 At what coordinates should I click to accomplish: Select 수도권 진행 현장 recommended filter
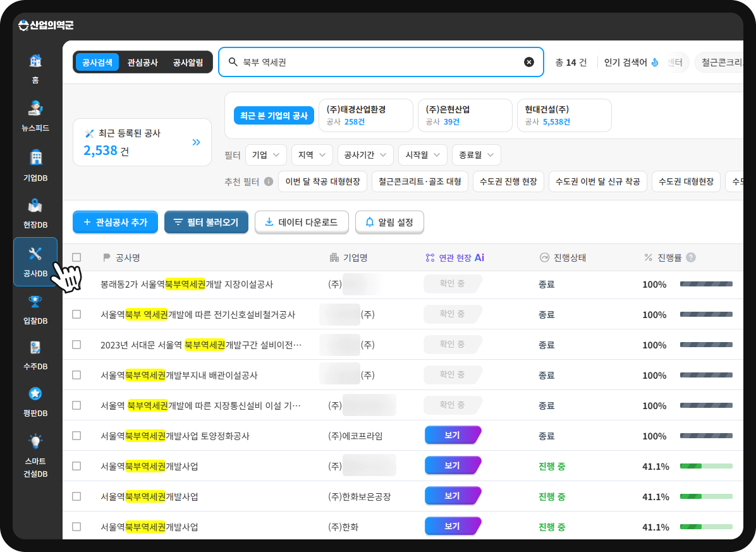(x=509, y=181)
